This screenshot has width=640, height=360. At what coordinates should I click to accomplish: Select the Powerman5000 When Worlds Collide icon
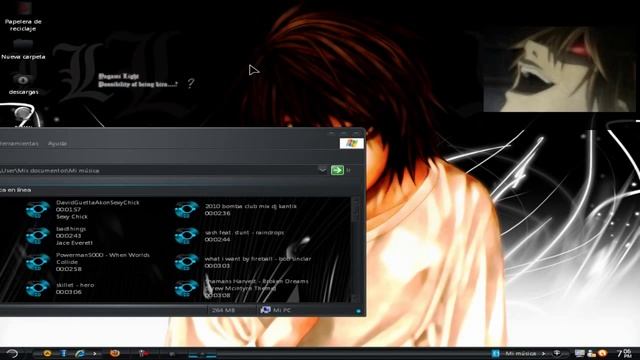pos(37,262)
